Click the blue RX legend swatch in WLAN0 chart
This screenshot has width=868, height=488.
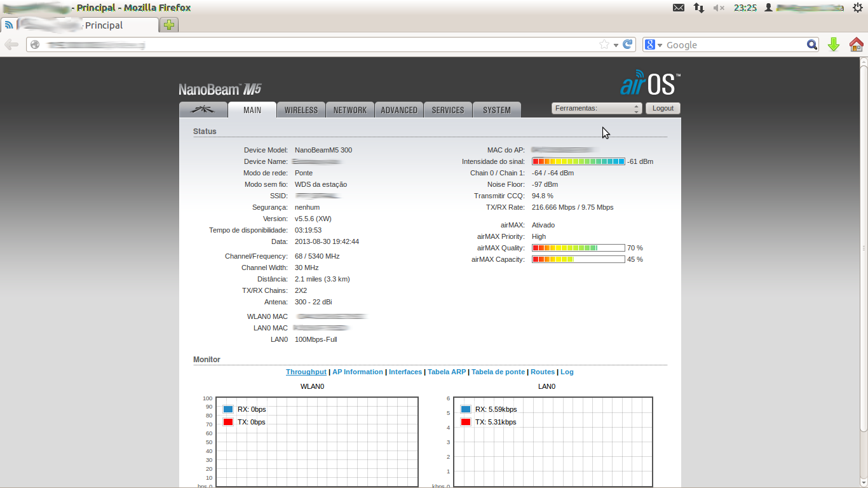pyautogui.click(x=228, y=409)
